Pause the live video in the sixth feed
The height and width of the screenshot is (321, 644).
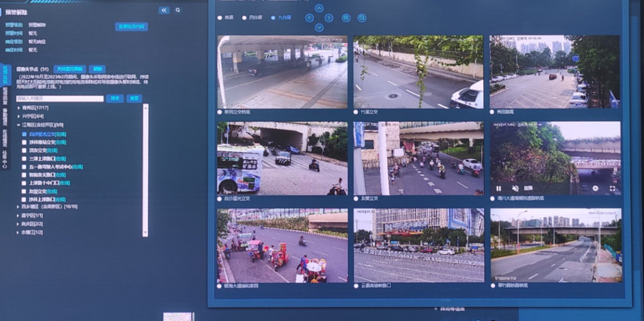499,188
